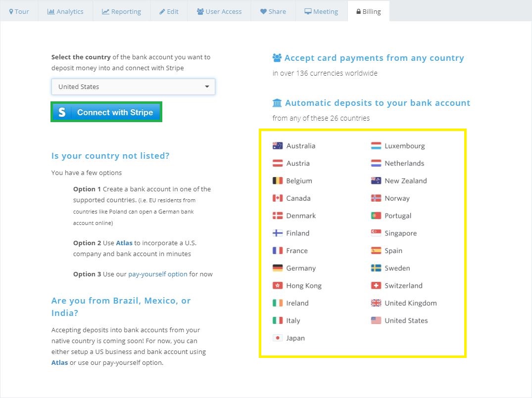The width and height of the screenshot is (532, 398).
Task: Click the Automatic deposits to your bank account heading
Action: (378, 103)
